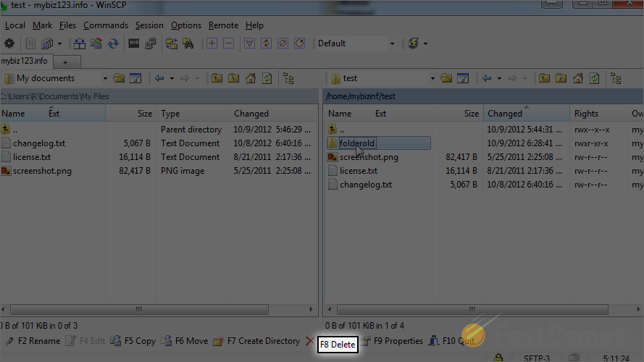
Task: Open local panel back history dropdown arrow
Action: coord(172,78)
